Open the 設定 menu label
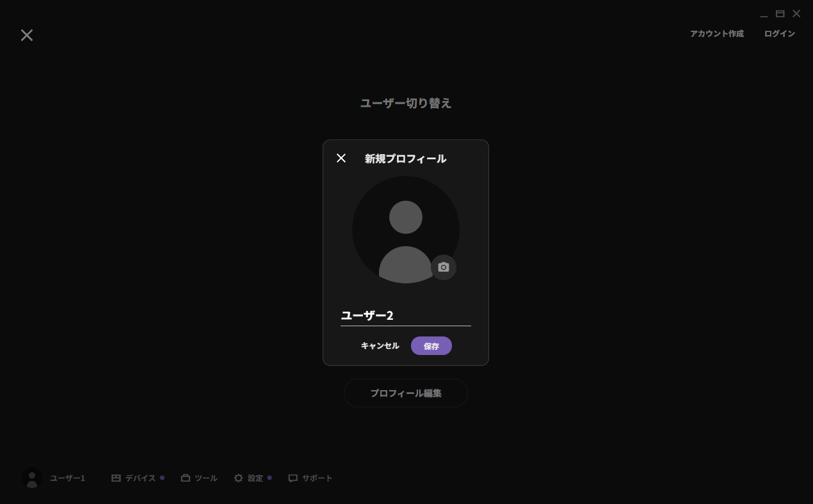This screenshot has width=813, height=504. [x=255, y=478]
